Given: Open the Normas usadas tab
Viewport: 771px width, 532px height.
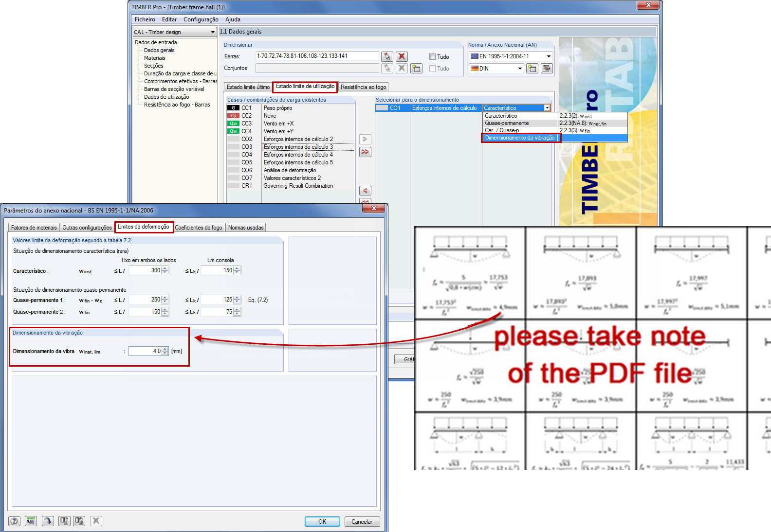Looking at the screenshot, I should pos(246,228).
